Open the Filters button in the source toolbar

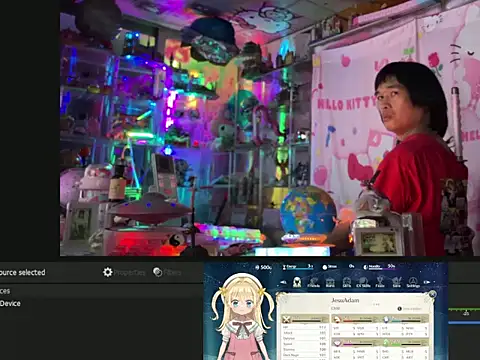pos(167,272)
